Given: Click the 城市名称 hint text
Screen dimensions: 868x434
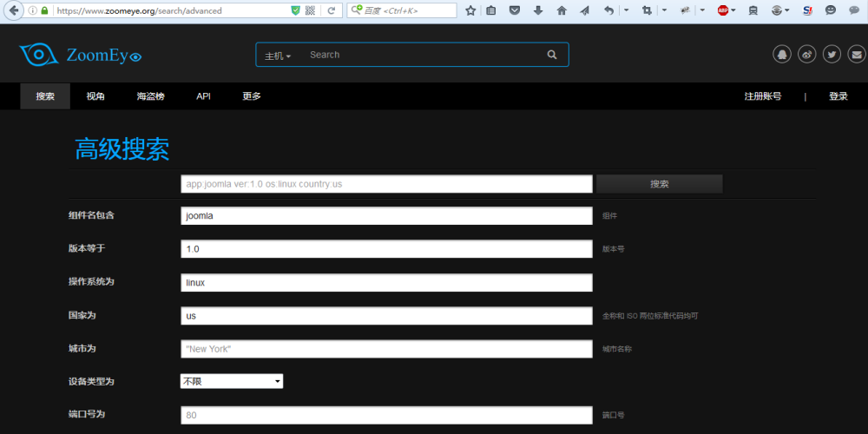Looking at the screenshot, I should [x=616, y=349].
